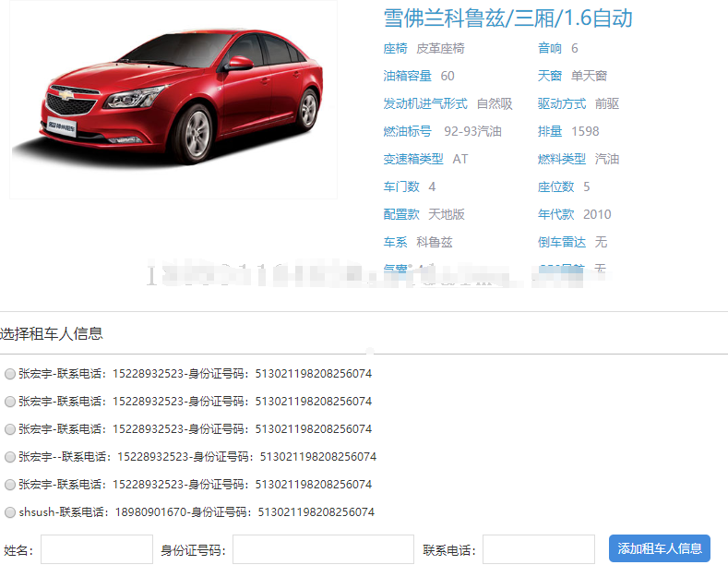Click the AT gearbox value

(x=460, y=159)
